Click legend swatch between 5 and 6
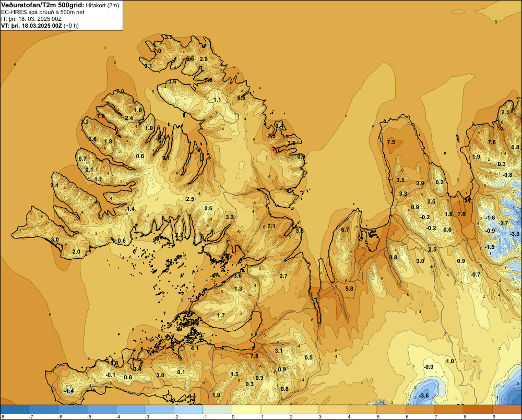 (x=391, y=410)
